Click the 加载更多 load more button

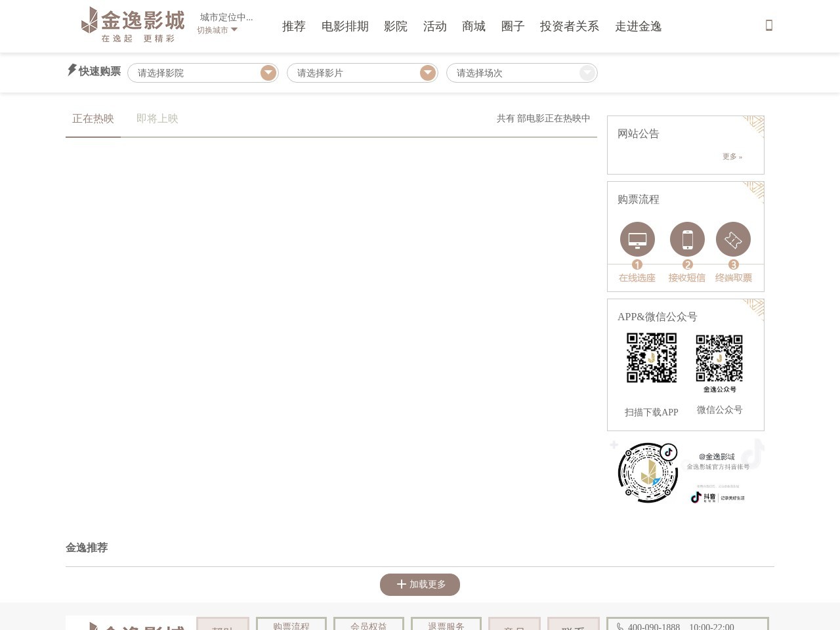(420, 584)
